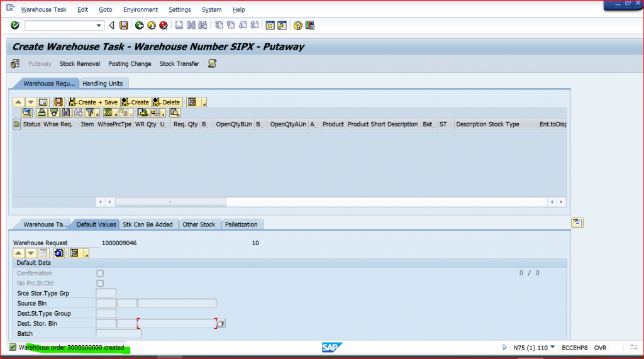The image size is (644, 359).
Task: Open the Environment menu
Action: click(x=140, y=9)
